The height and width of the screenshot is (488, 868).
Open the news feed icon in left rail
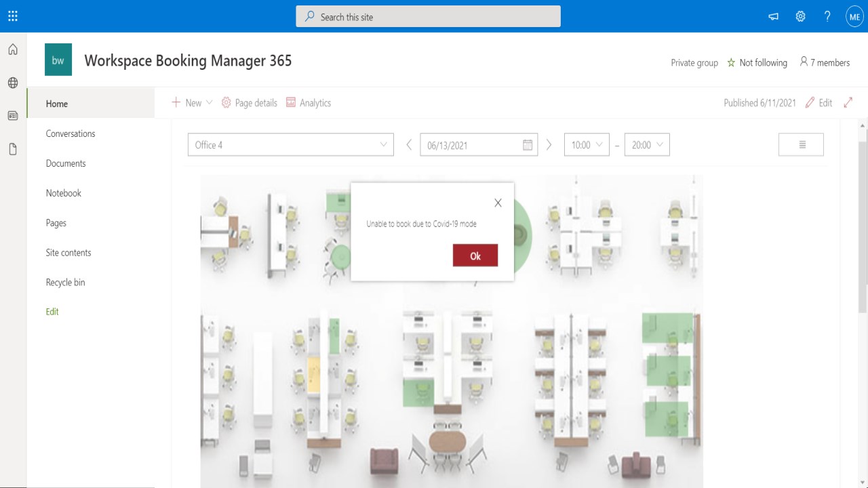point(13,116)
